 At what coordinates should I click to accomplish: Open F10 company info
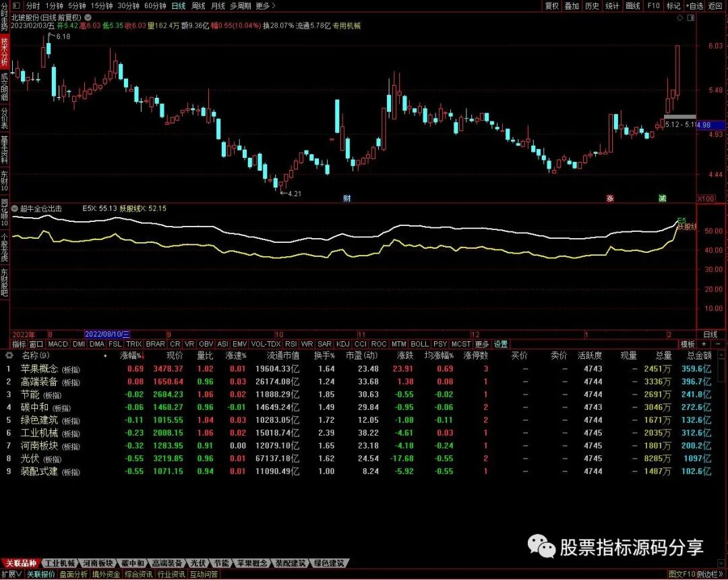pos(654,5)
